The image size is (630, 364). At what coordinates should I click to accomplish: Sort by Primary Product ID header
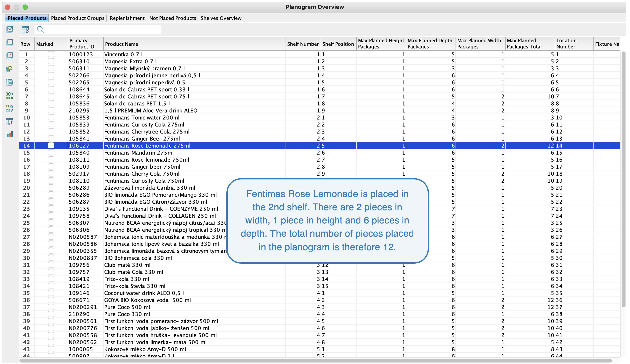click(86, 44)
